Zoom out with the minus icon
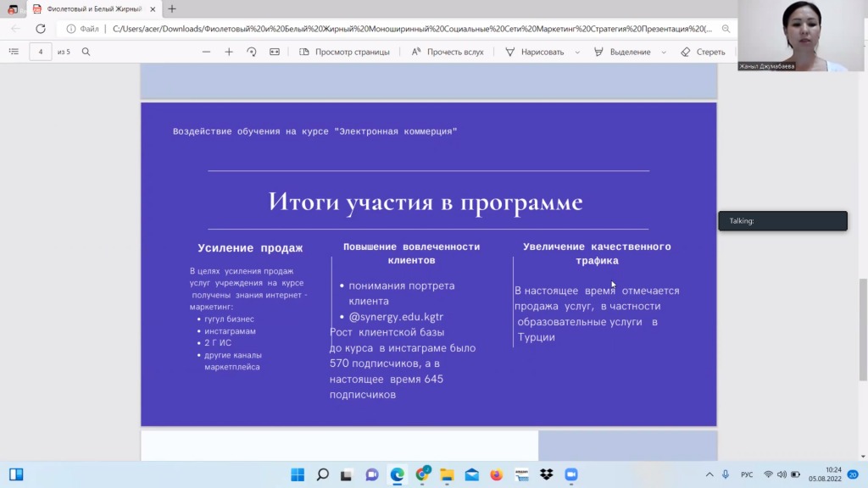The height and width of the screenshot is (488, 868). pos(206,52)
